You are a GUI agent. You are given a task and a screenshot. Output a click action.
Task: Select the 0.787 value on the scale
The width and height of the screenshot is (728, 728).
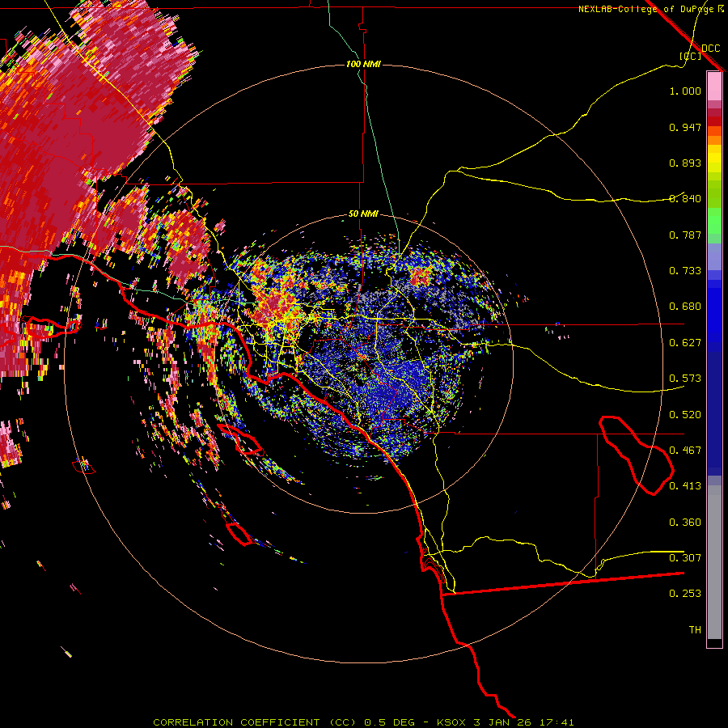pos(685,235)
